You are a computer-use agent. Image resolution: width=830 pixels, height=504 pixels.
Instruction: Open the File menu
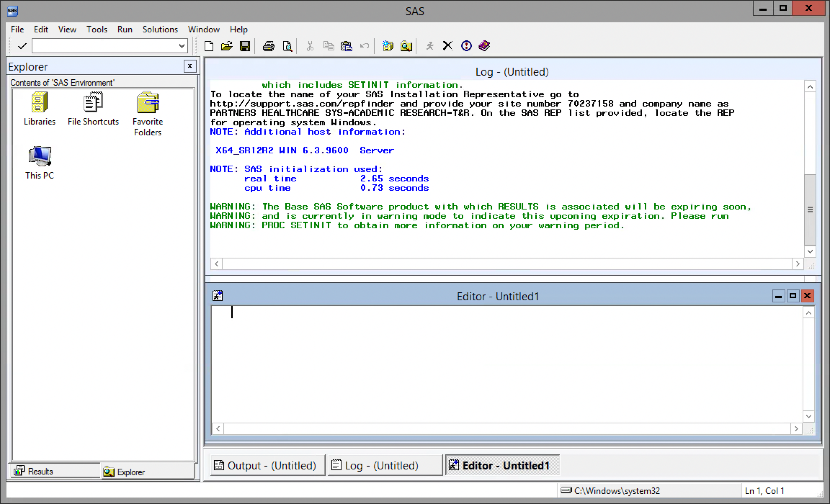tap(17, 30)
